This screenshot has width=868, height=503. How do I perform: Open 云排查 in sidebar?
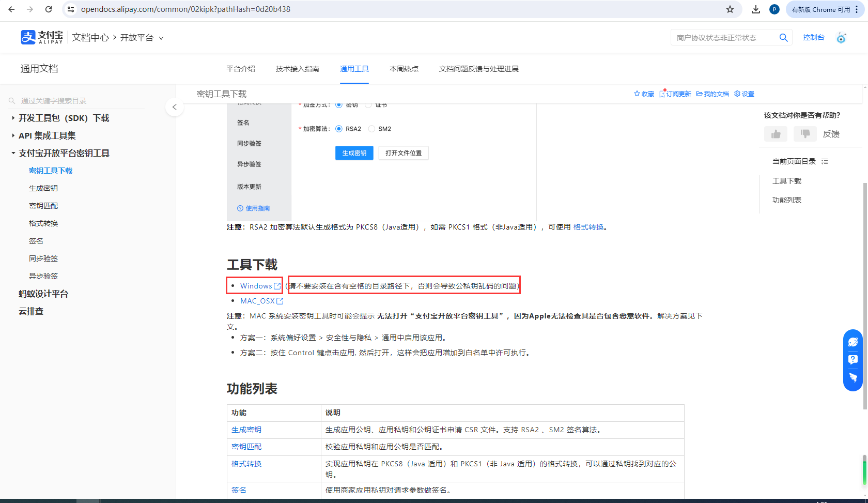coord(31,311)
